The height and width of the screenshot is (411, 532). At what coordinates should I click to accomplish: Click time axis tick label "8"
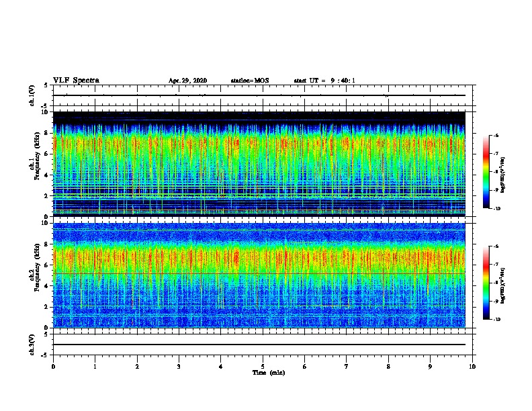tap(388, 367)
